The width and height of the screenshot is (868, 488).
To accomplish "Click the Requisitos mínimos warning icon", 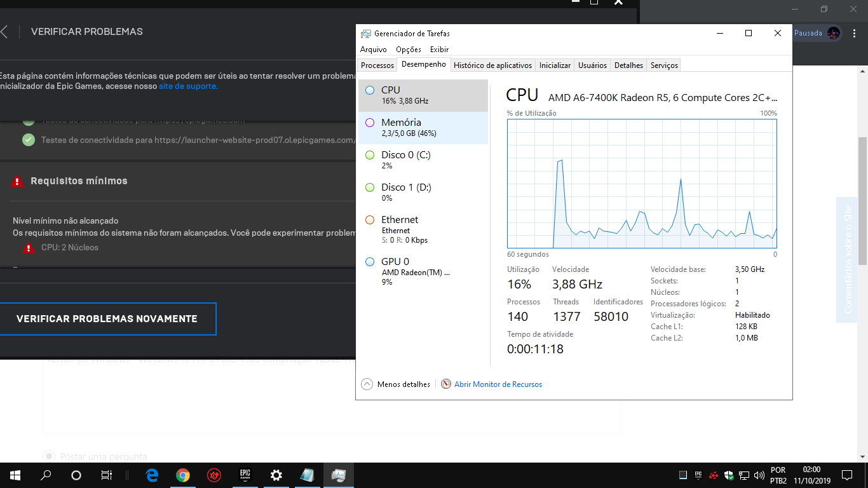I will [x=17, y=181].
